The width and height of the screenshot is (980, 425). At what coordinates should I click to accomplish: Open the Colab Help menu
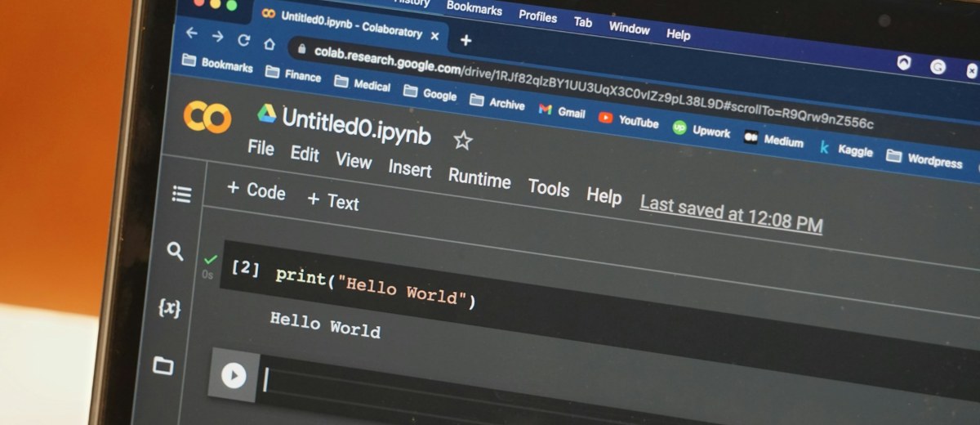pyautogui.click(x=604, y=195)
